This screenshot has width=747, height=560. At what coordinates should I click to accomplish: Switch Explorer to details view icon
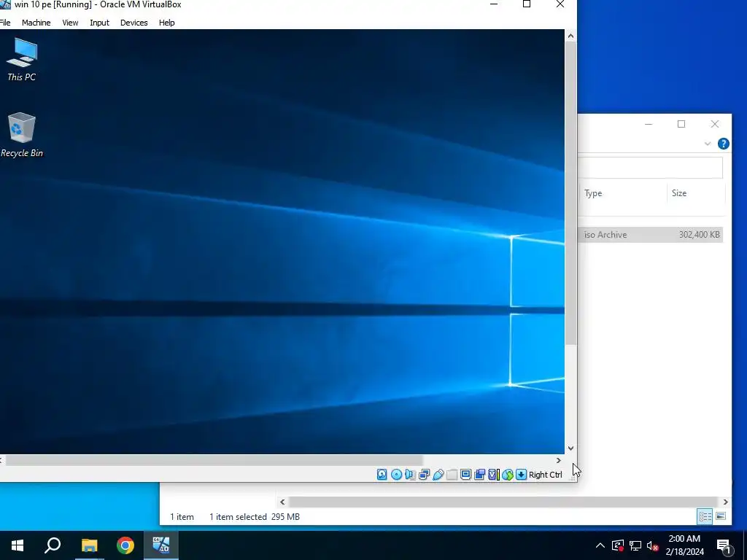[705, 516]
